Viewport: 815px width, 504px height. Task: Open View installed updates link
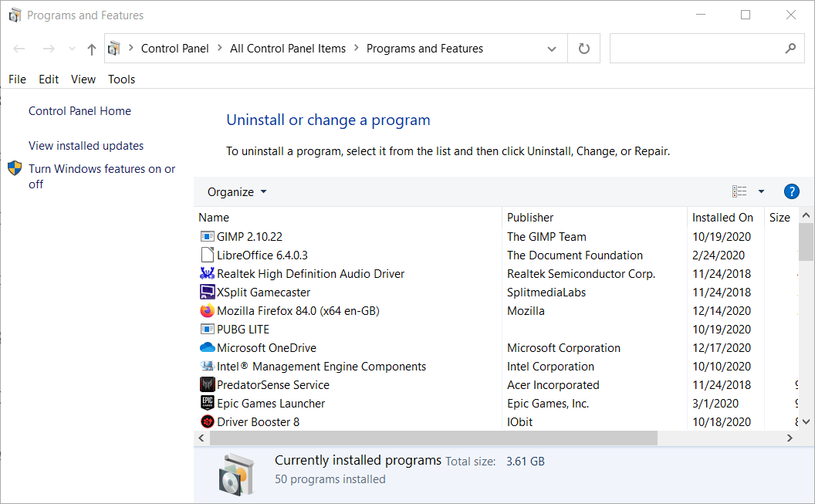pos(86,146)
